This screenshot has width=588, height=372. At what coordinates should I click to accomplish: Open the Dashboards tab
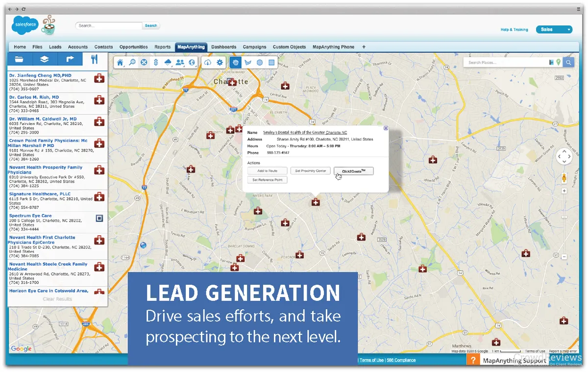(x=224, y=47)
